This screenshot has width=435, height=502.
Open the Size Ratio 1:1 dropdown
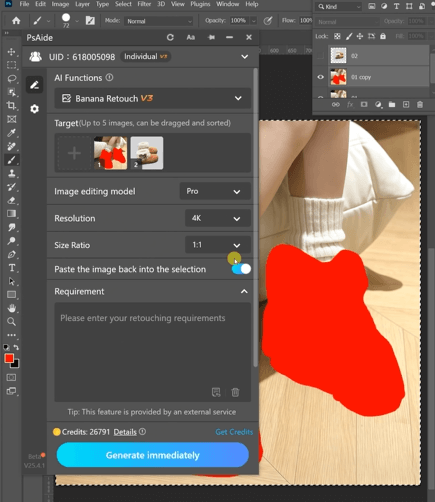tap(218, 245)
